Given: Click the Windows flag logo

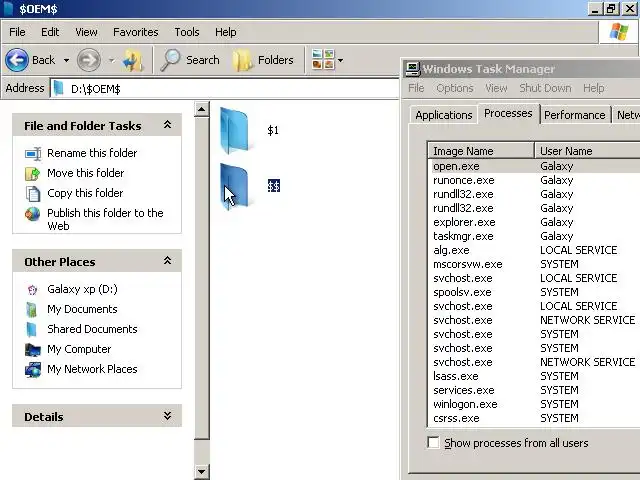Looking at the screenshot, I should pos(619,32).
